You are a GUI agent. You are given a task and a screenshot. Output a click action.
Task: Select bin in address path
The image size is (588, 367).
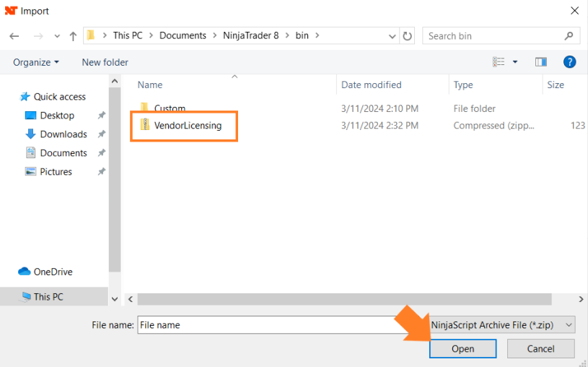(x=302, y=35)
